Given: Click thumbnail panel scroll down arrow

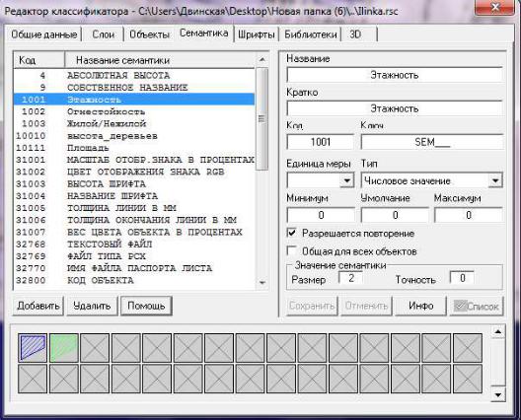Looking at the screenshot, I should 497,394.
